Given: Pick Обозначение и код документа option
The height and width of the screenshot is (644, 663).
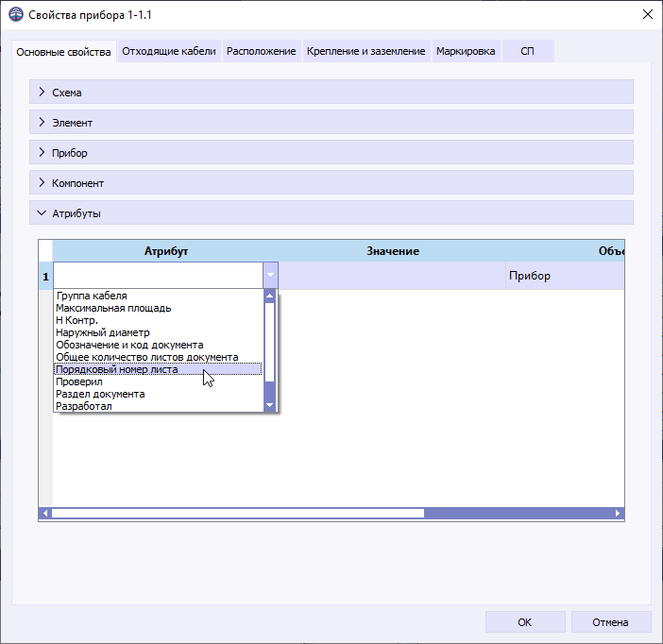Looking at the screenshot, I should click(x=158, y=345).
